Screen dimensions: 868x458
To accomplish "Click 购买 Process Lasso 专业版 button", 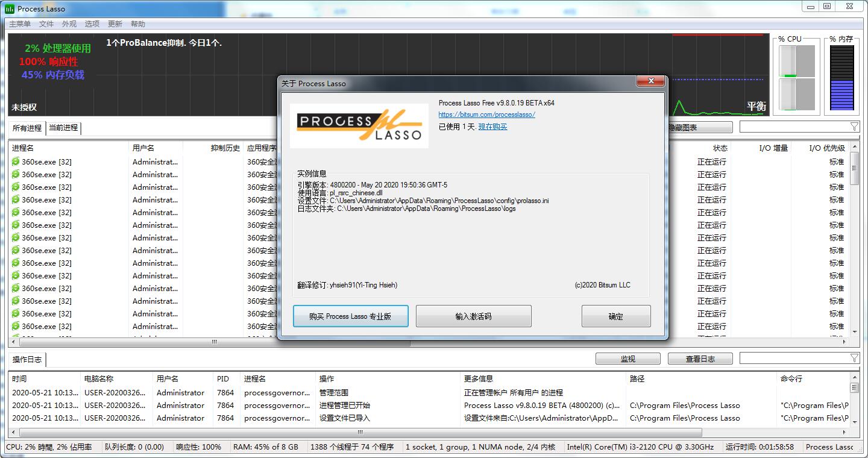I will click(x=351, y=316).
